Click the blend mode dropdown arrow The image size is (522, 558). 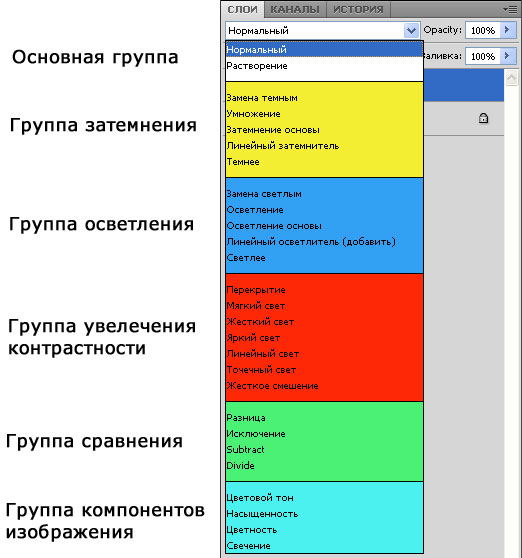point(411,31)
